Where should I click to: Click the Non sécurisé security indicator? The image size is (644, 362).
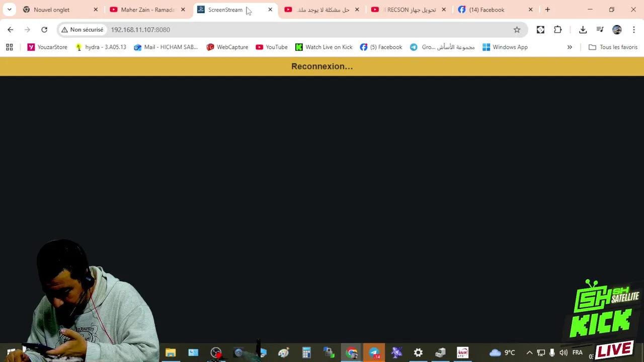[x=82, y=30]
